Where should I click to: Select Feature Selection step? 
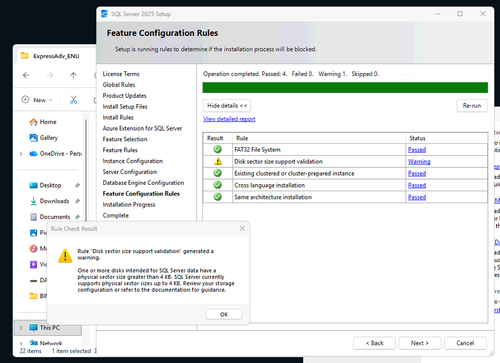(x=125, y=139)
